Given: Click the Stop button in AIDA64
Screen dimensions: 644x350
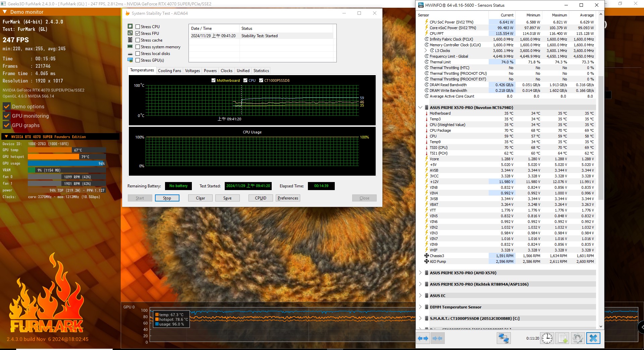Looking at the screenshot, I should pyautogui.click(x=167, y=198).
